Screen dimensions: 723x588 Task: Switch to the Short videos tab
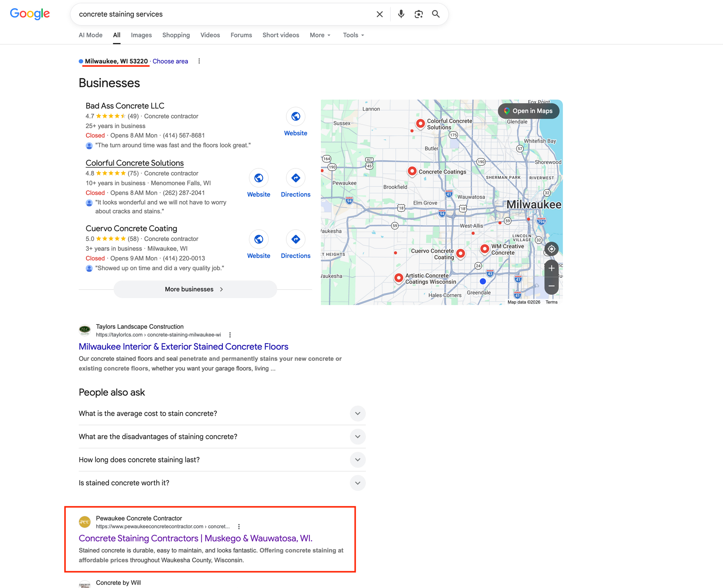click(281, 35)
